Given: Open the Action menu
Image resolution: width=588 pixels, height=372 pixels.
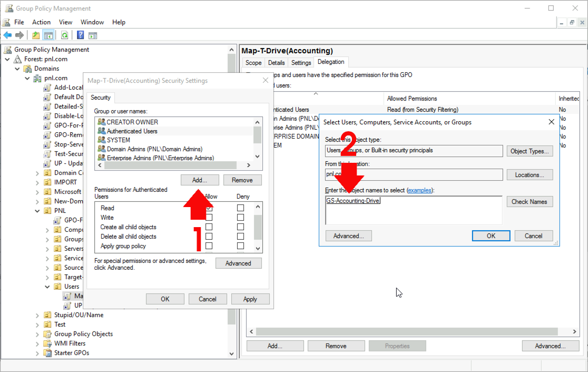Looking at the screenshot, I should pyautogui.click(x=41, y=22).
